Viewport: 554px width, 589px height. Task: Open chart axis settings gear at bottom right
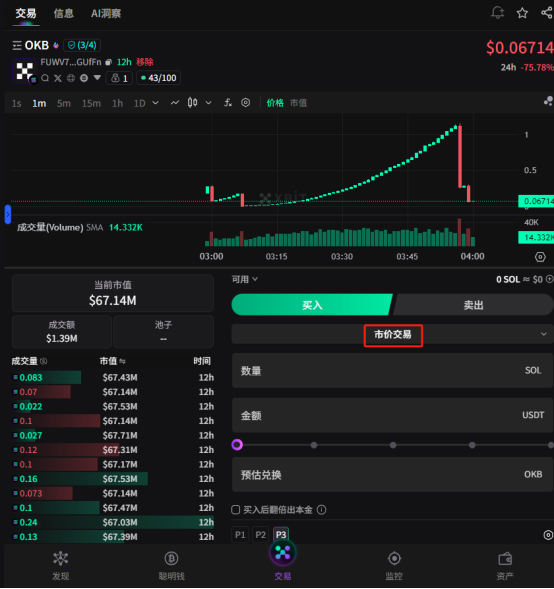540,257
